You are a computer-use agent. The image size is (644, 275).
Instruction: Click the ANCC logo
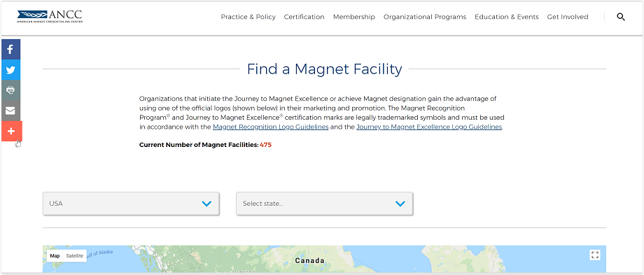point(50,16)
